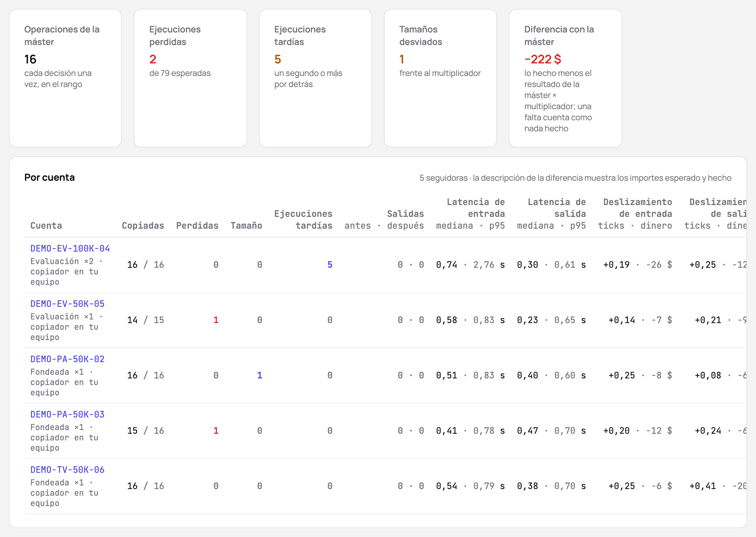Click exit latency 0,23 · 0,65 s
This screenshot has width=756, height=537.
551,320
